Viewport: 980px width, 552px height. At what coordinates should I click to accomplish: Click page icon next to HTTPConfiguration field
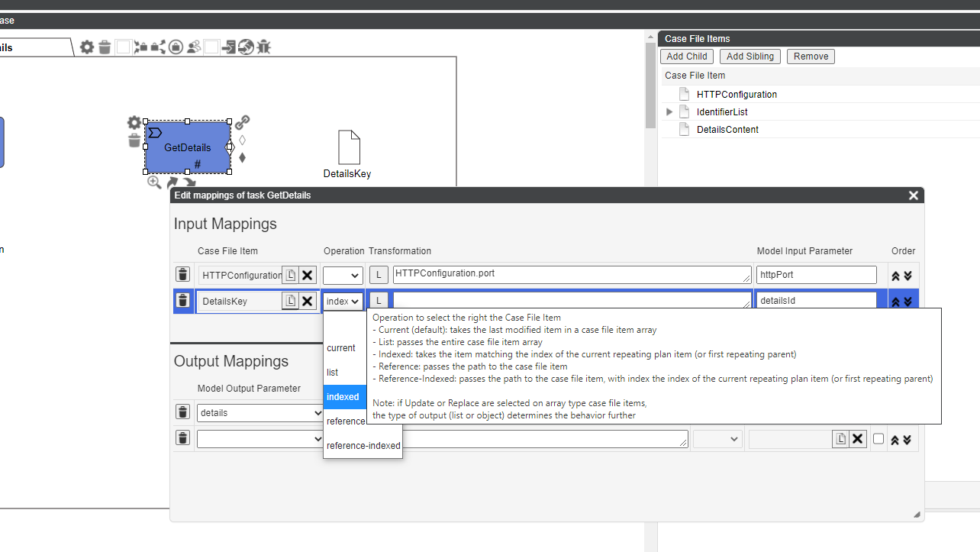point(290,276)
